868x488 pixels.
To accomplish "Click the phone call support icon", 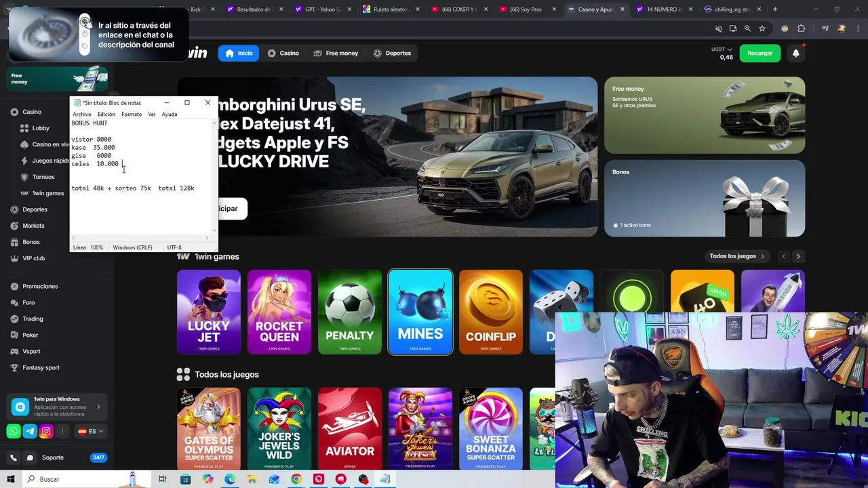I will point(13,457).
